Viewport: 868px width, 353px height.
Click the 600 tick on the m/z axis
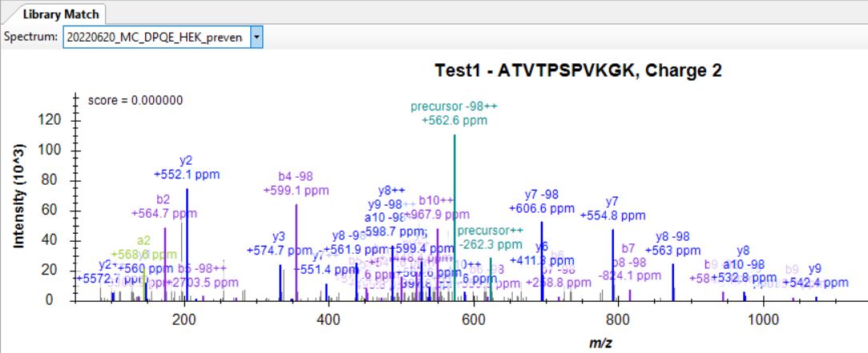(x=474, y=319)
